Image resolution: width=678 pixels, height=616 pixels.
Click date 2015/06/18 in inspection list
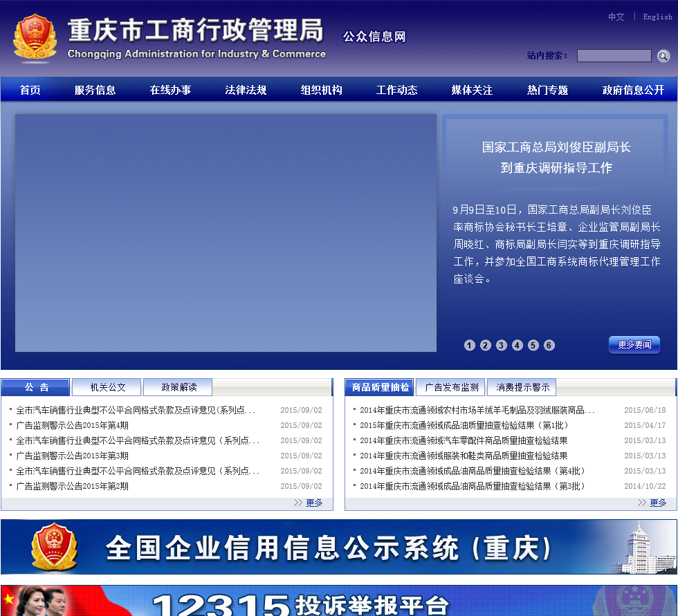point(645,410)
